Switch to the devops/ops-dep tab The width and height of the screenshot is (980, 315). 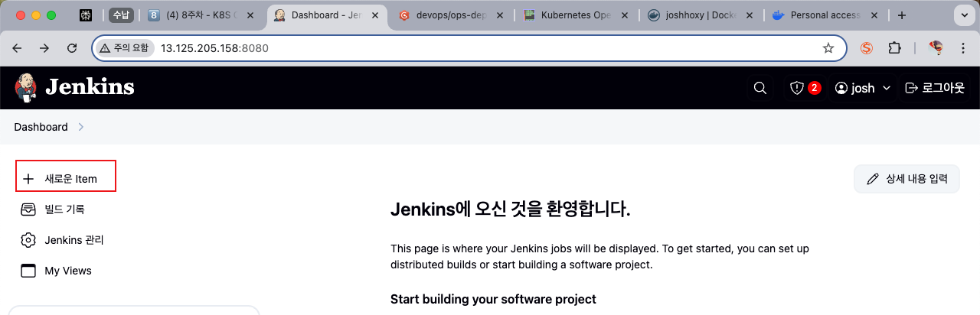pos(449,15)
